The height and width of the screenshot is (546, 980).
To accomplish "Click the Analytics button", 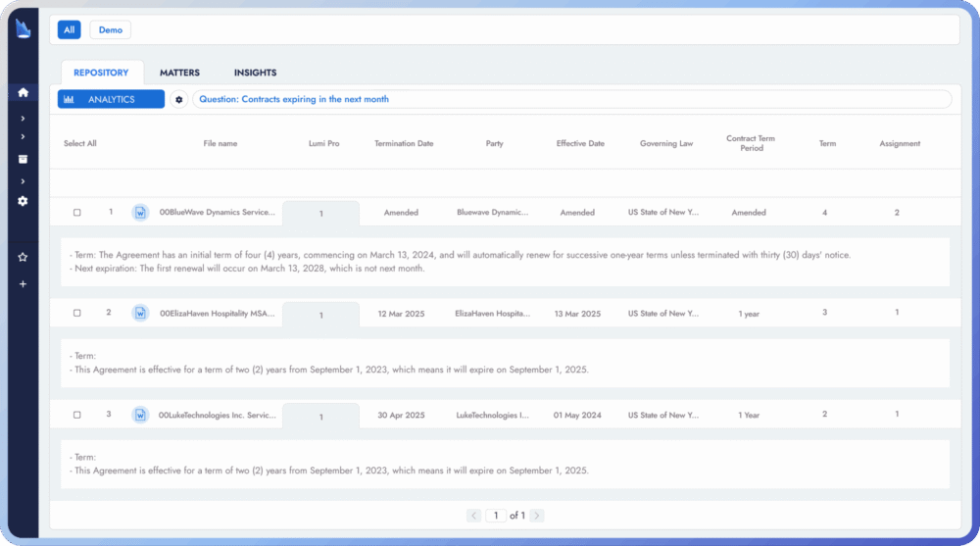I will click(112, 99).
